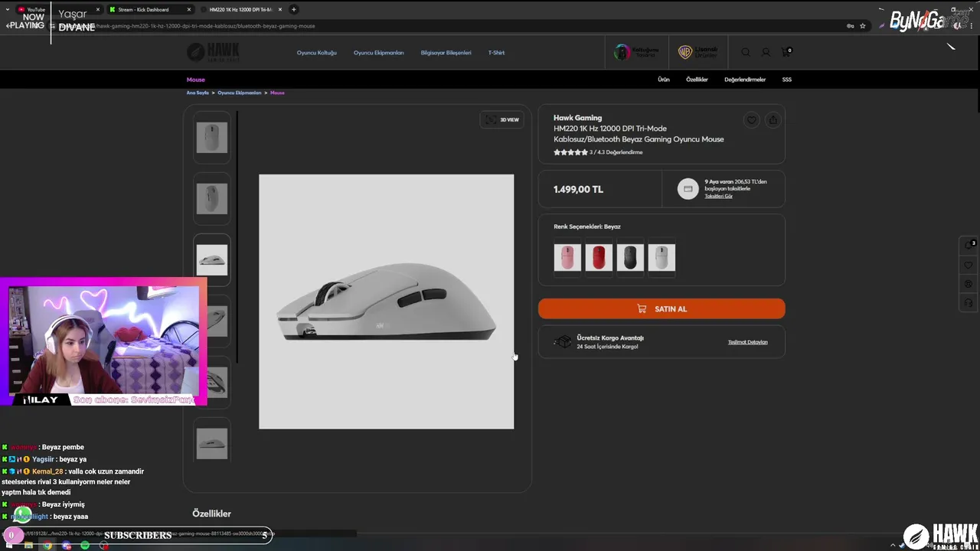Go to Oyuncu Ekipmanları breadcrumb
The height and width of the screenshot is (551, 980).
point(240,93)
